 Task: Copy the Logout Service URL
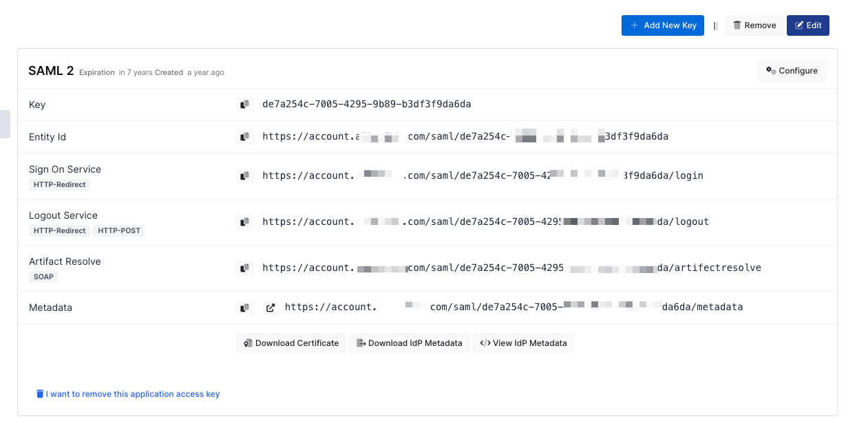(x=244, y=222)
